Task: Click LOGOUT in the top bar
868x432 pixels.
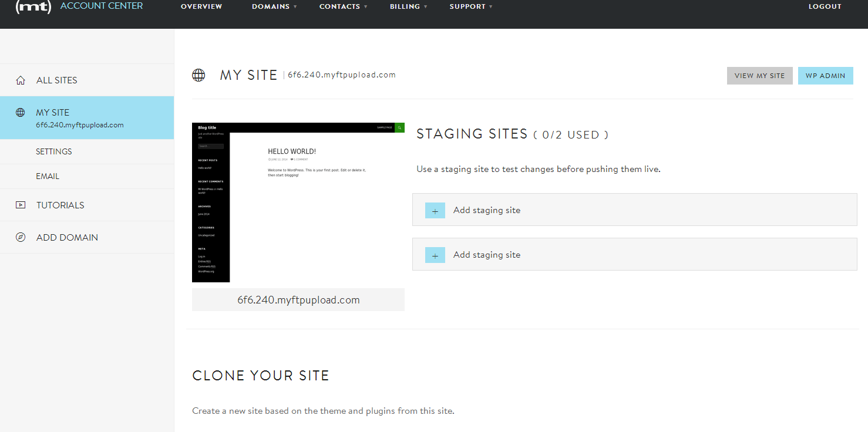Action: point(825,6)
